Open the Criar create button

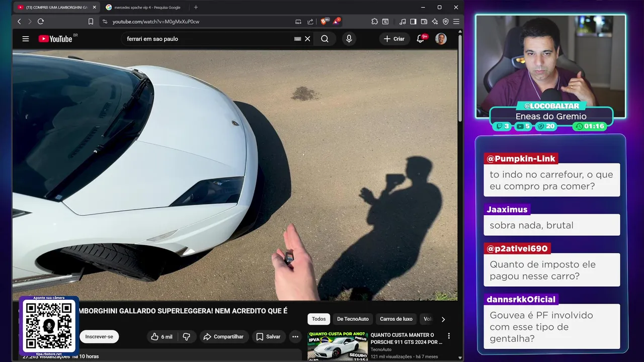tap(394, 39)
